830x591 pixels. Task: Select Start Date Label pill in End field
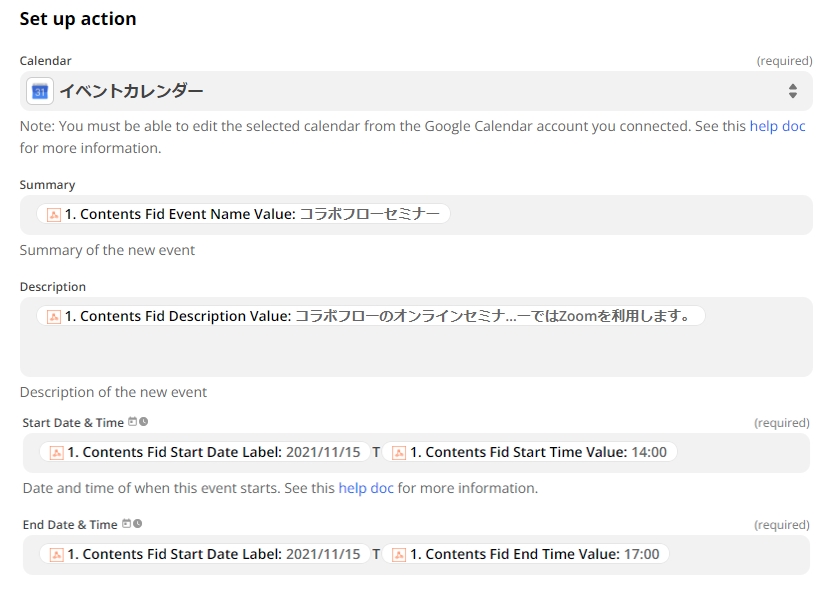204,554
